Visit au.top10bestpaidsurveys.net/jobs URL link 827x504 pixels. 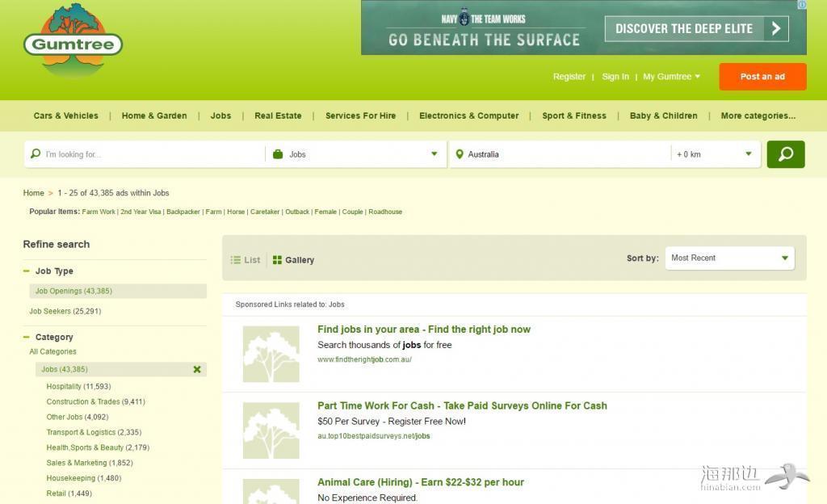(x=373, y=436)
